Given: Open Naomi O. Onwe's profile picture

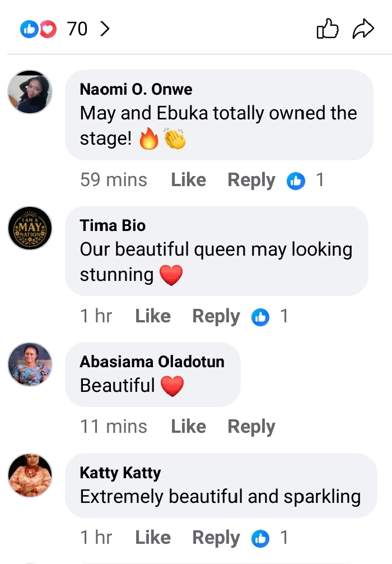Looking at the screenshot, I should point(30,93).
